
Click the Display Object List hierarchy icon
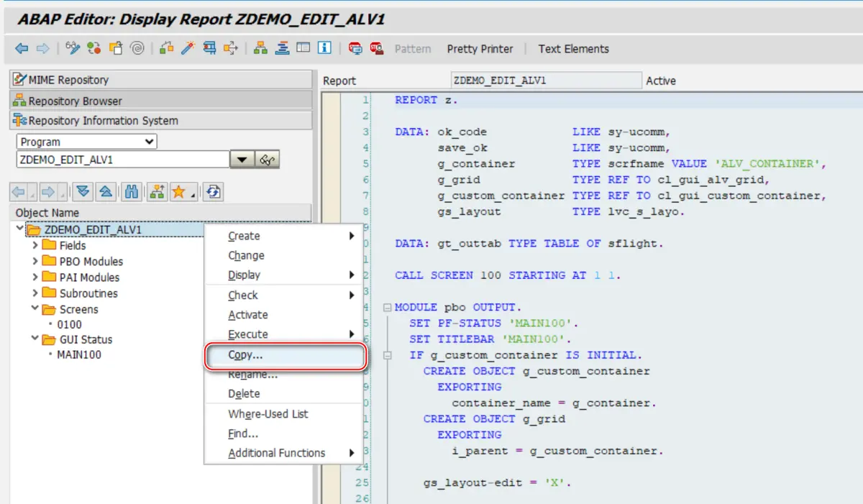point(260,48)
